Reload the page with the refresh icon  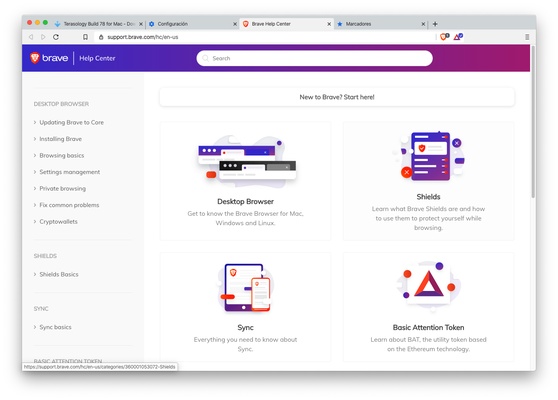(56, 37)
